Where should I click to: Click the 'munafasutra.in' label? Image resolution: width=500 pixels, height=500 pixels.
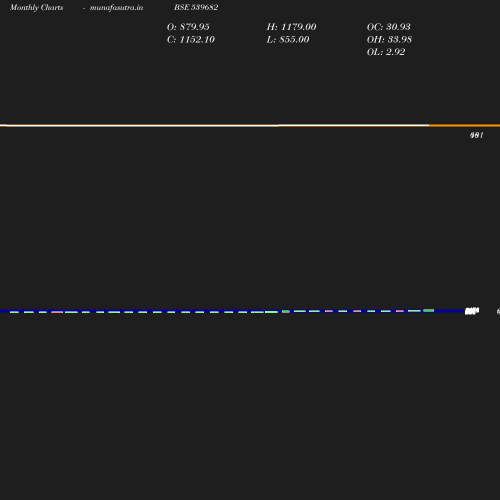pos(116,8)
